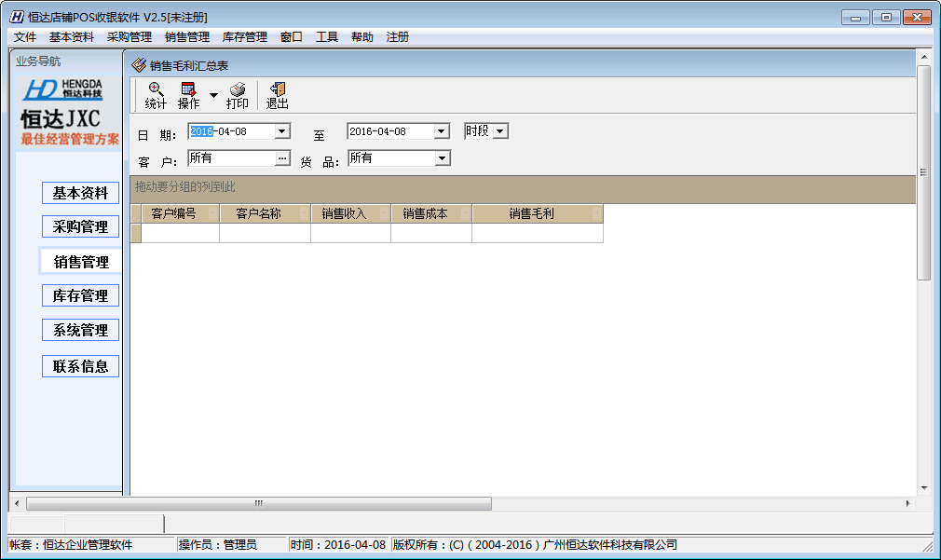Expand the 货品 goods dropdown
This screenshot has height=560, width=941.
click(443, 158)
